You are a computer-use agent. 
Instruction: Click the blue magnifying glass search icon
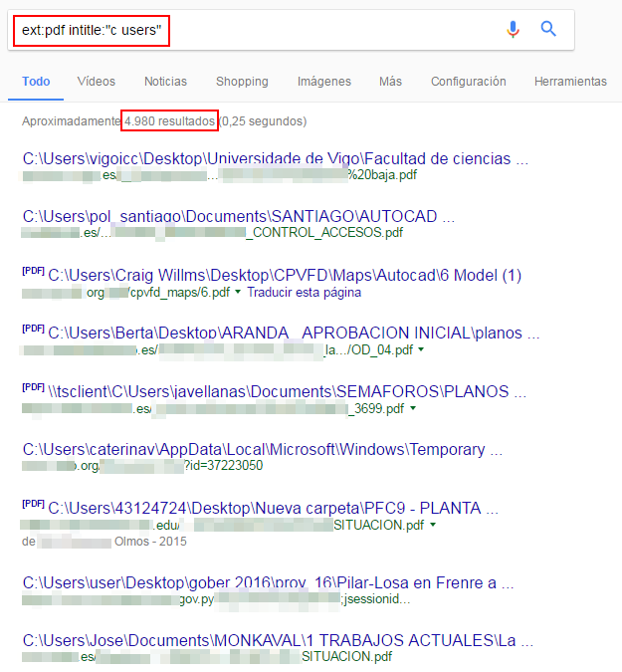(548, 30)
